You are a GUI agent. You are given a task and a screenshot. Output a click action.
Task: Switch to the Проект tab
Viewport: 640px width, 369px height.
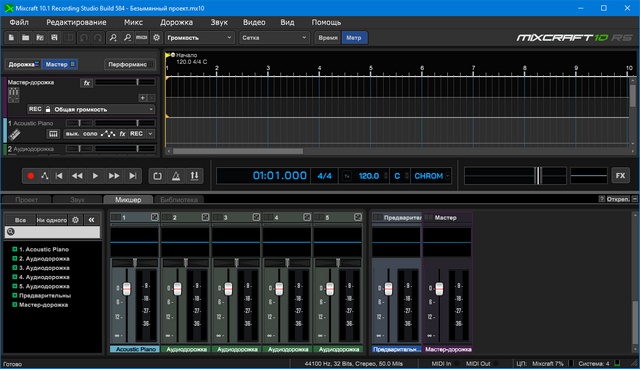pyautogui.click(x=27, y=200)
